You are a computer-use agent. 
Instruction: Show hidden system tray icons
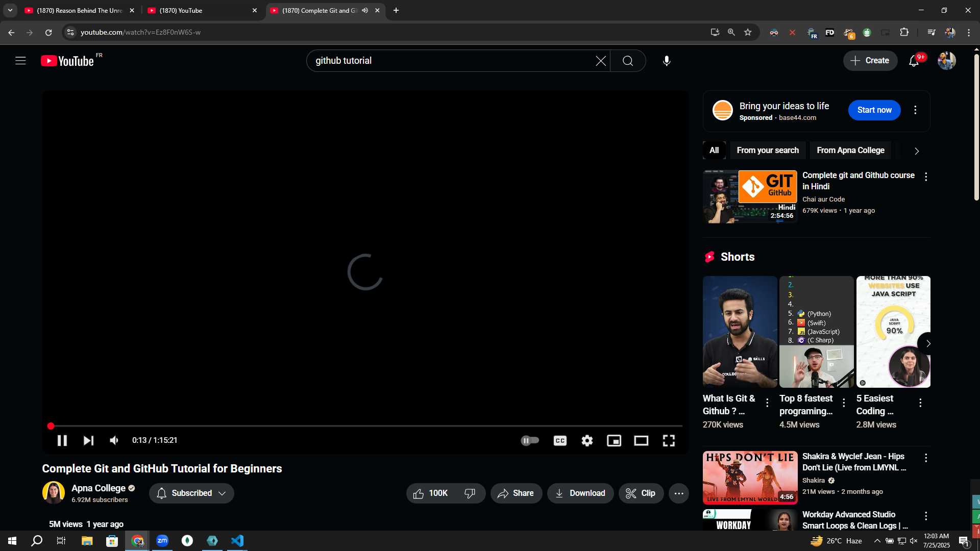(877, 541)
